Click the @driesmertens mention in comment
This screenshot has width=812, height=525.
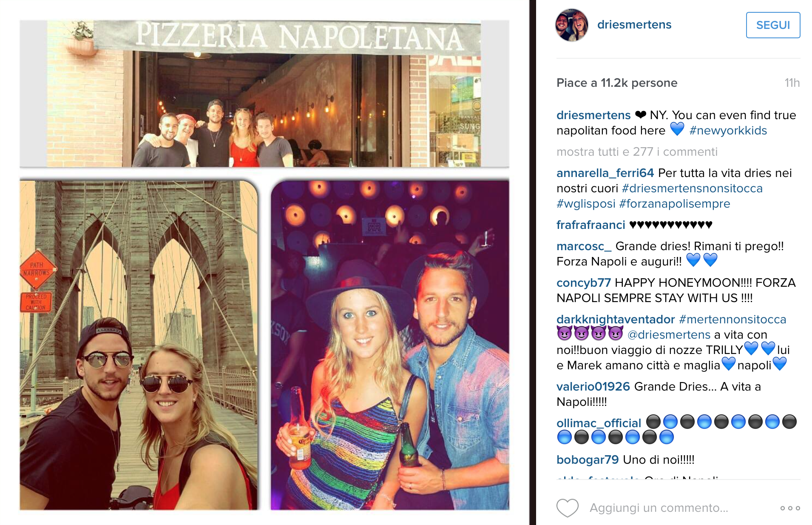tap(669, 335)
